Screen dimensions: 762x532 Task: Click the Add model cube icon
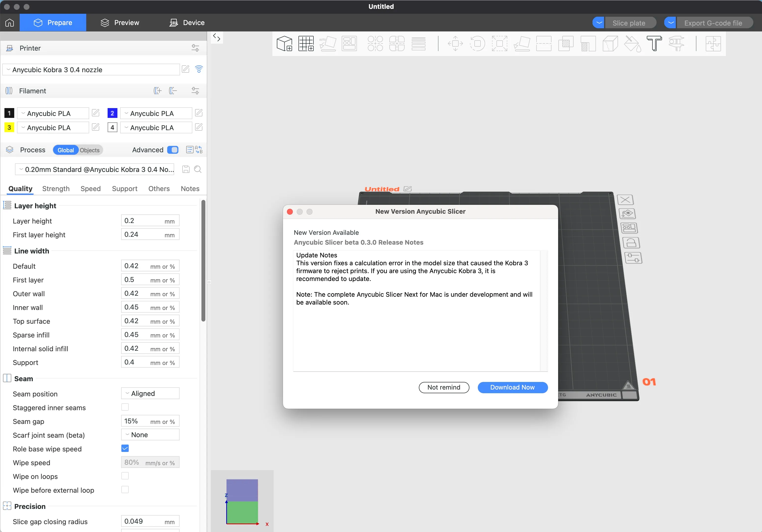[x=284, y=43]
